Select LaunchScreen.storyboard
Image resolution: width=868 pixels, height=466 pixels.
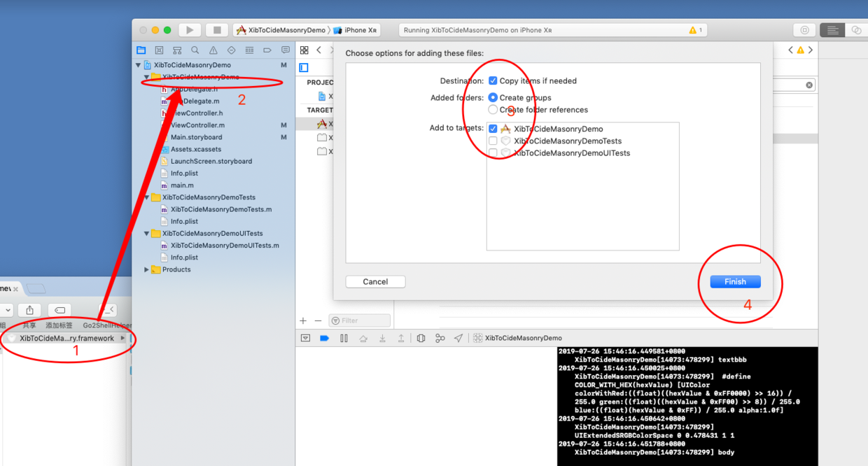211,161
